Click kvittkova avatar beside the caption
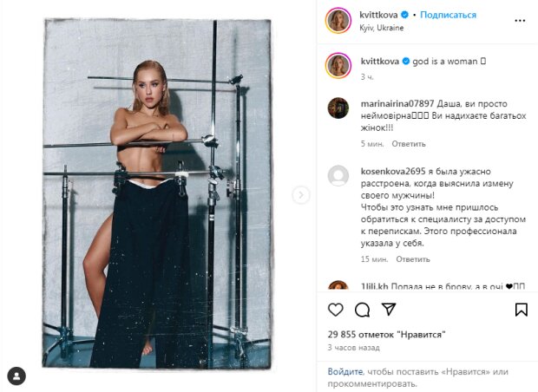 [x=338, y=64]
